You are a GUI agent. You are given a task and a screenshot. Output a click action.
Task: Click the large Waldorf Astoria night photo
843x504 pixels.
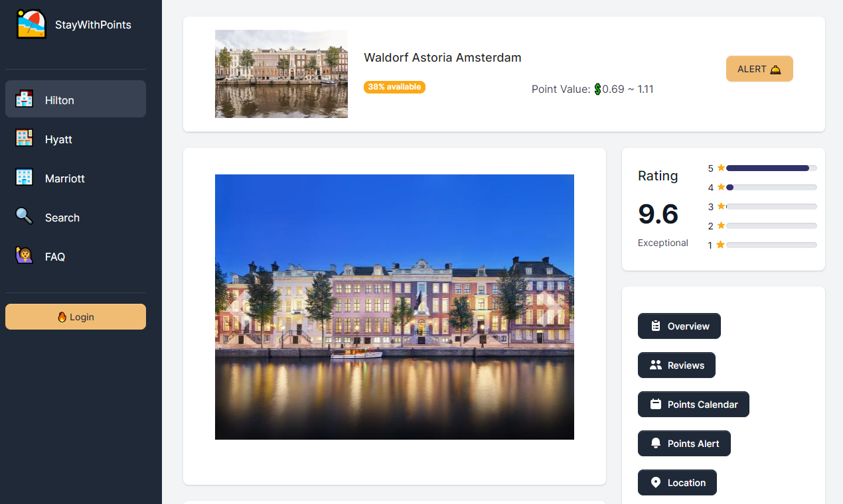click(394, 307)
